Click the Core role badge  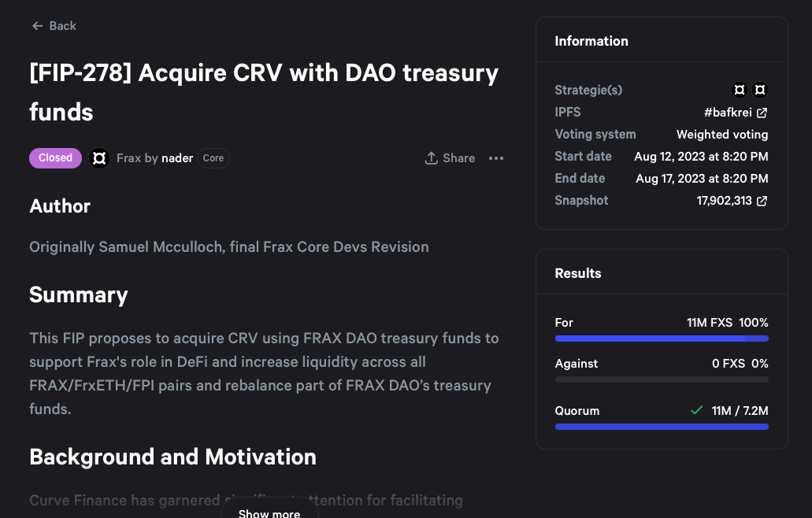pos(213,158)
